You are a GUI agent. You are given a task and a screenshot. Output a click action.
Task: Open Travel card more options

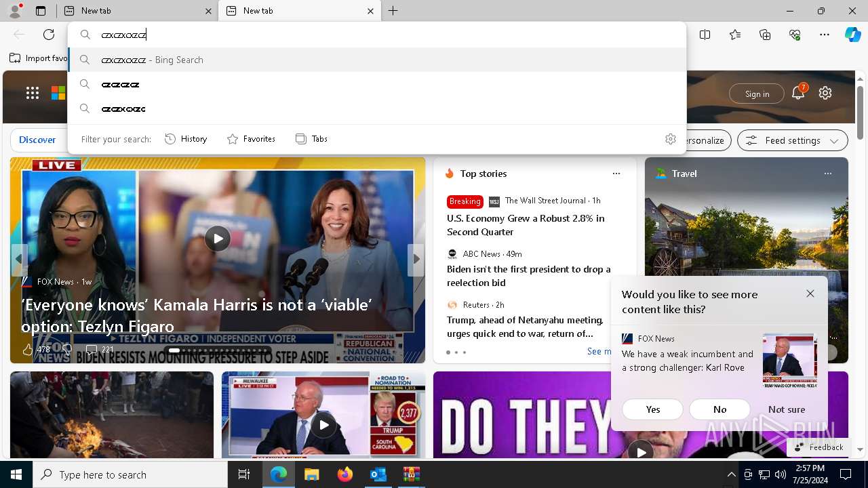coord(828,174)
